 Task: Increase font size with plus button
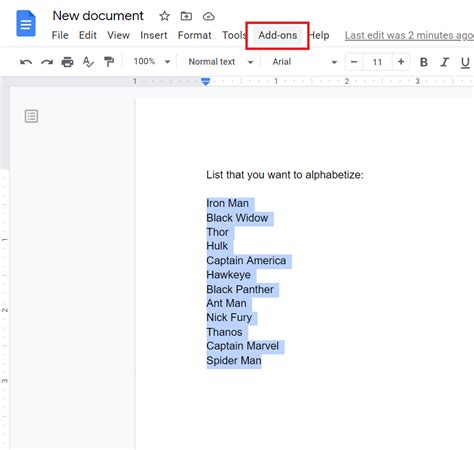click(x=401, y=62)
